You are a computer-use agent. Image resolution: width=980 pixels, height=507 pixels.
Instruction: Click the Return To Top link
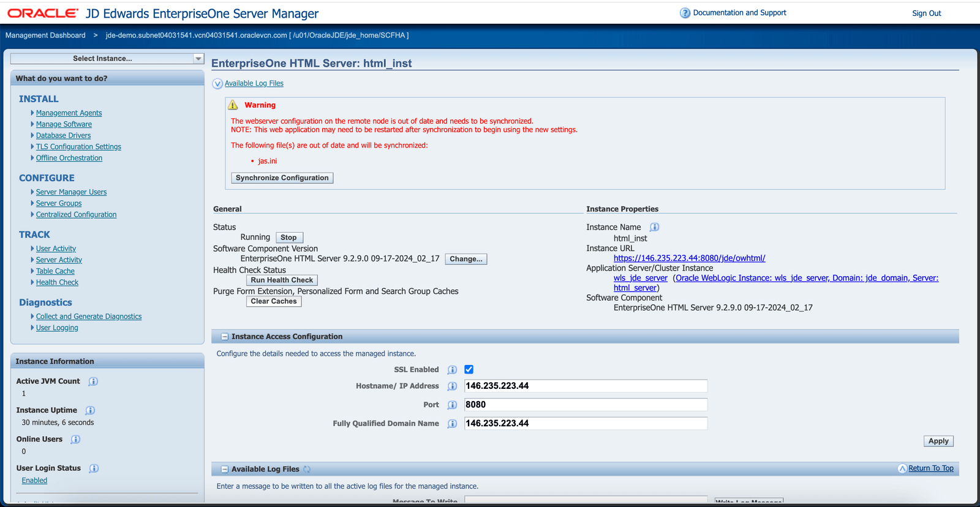pyautogui.click(x=930, y=468)
